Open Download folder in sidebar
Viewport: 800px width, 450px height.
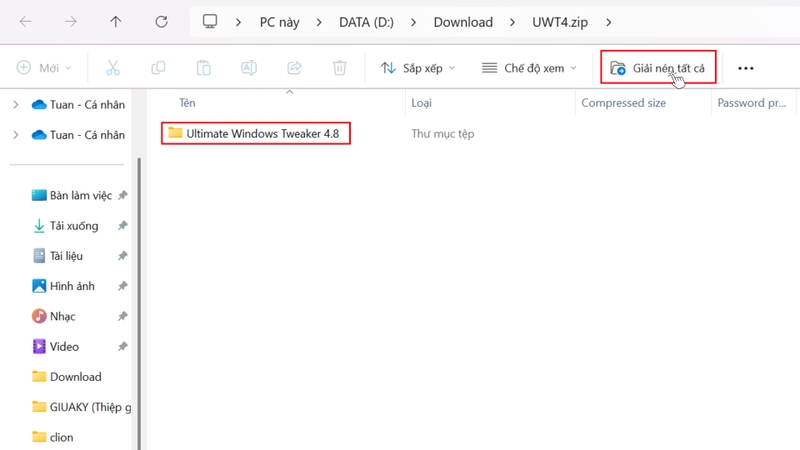(x=66, y=377)
